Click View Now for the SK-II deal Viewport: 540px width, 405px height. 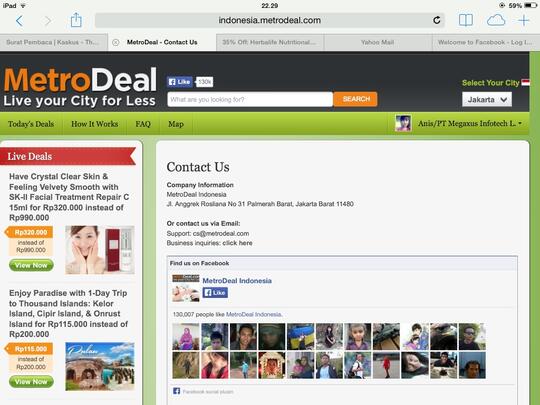[31, 265]
